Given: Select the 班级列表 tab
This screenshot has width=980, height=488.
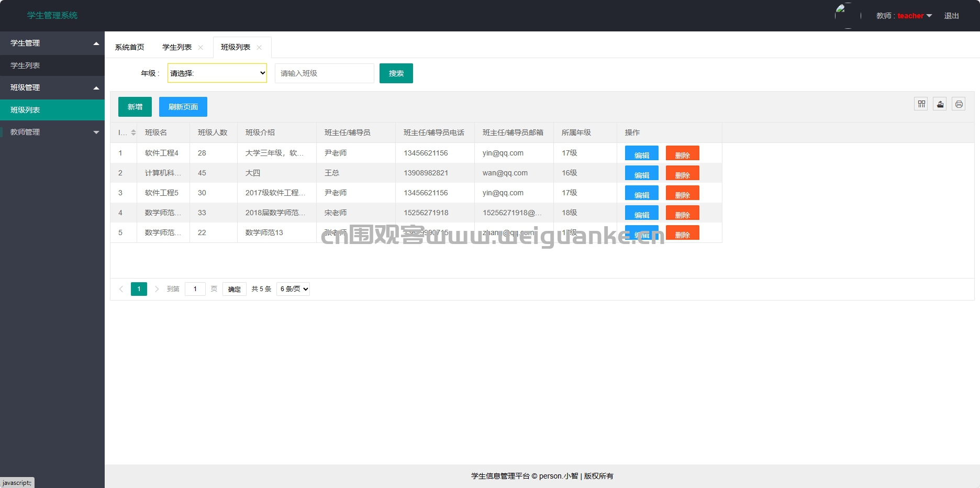Looking at the screenshot, I should coord(236,48).
